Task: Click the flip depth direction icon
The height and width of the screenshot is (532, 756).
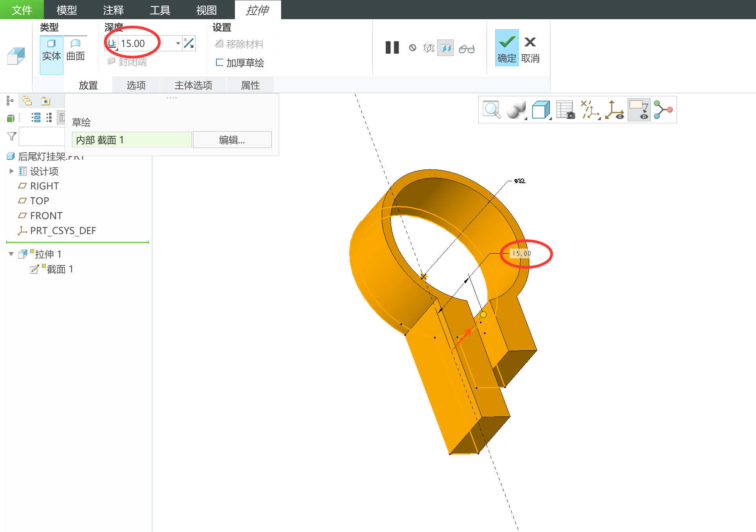Action: coord(189,43)
